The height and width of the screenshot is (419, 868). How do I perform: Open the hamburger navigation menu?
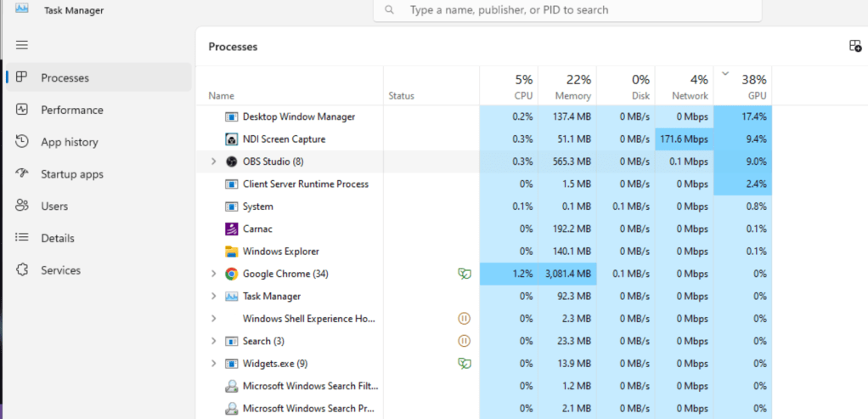pos(22,45)
